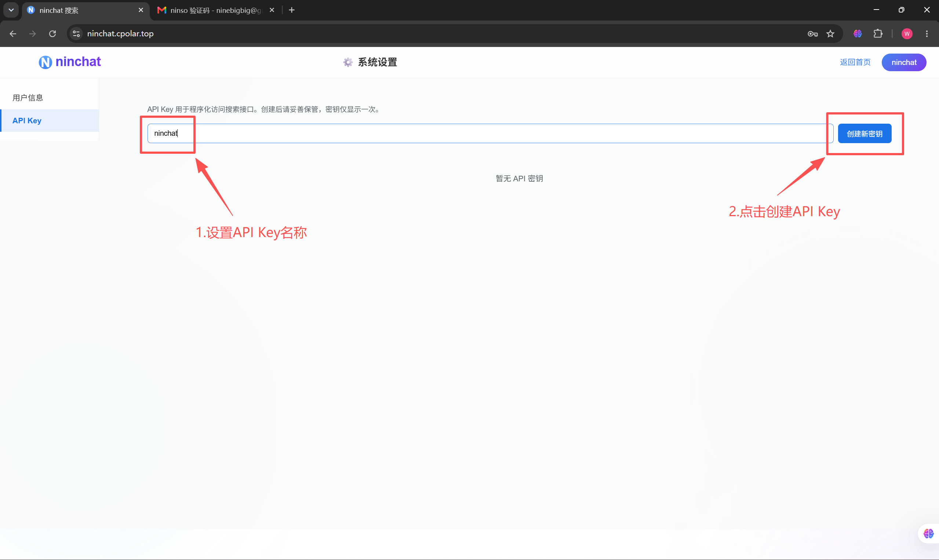This screenshot has width=939, height=560.
Task: Reload the ninchat page
Action: click(x=52, y=34)
